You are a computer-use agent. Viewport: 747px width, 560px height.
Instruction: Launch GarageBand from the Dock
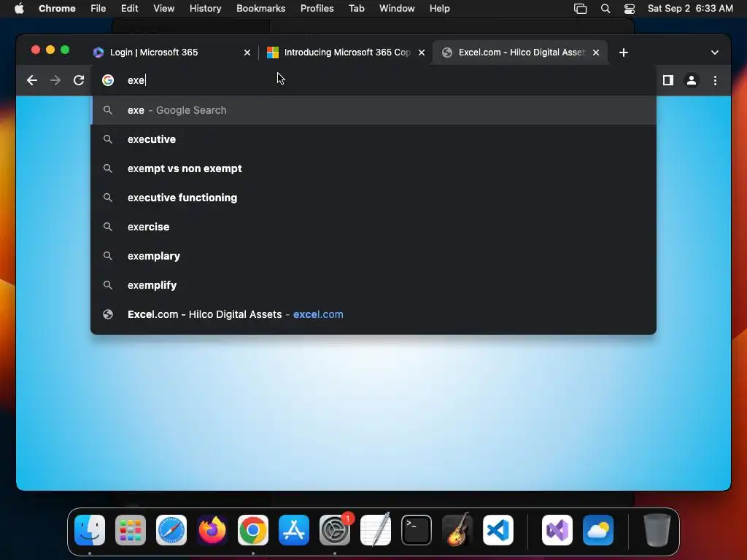(x=457, y=530)
